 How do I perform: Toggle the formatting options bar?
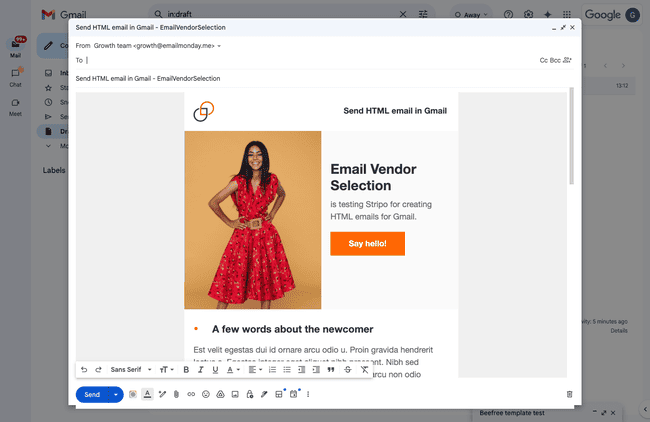pos(147,394)
